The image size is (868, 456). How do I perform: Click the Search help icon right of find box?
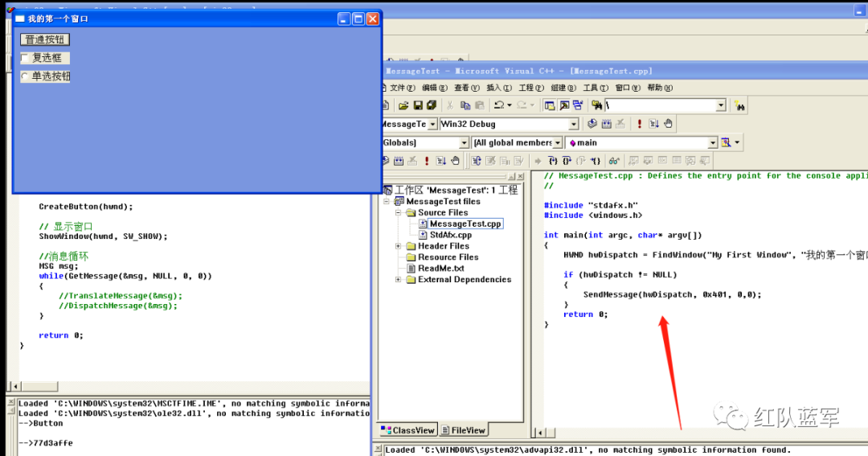point(739,105)
